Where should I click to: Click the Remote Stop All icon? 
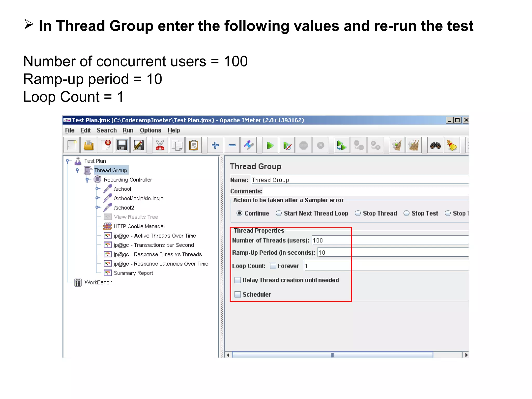[358, 145]
